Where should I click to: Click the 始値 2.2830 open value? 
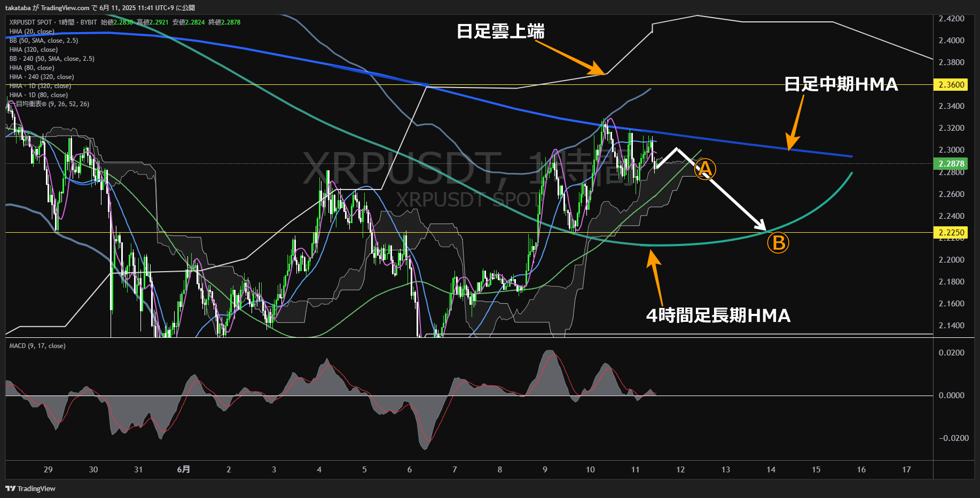pos(117,22)
